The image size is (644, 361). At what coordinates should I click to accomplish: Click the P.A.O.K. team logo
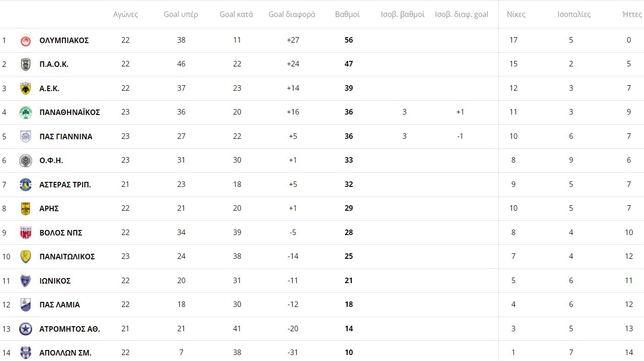click(26, 64)
